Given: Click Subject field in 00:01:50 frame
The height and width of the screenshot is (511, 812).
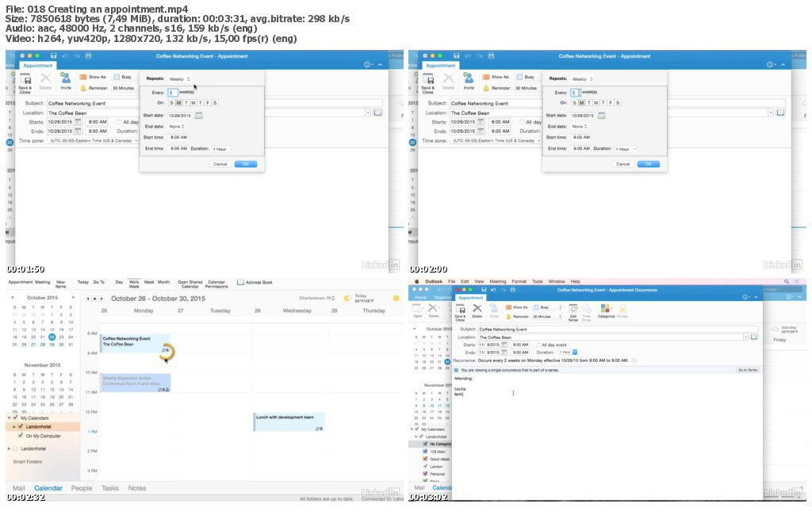Looking at the screenshot, I should 215,104.
